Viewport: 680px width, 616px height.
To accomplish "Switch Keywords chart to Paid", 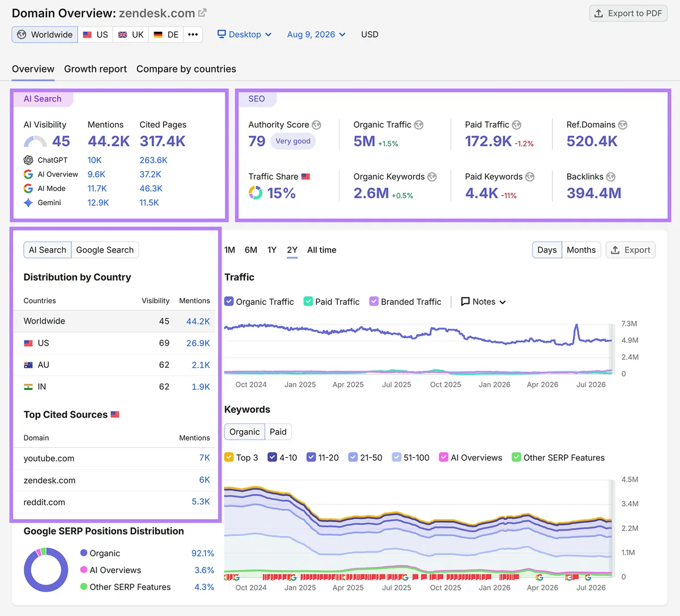I will pos(278,432).
